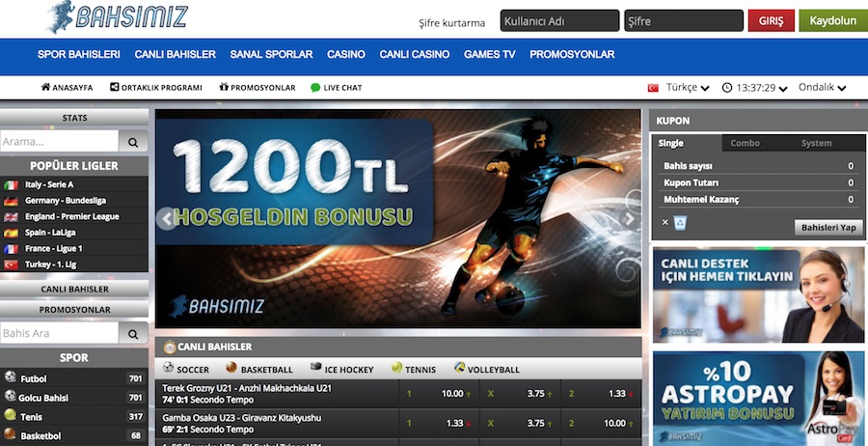Open Canlı Bahisler in main navigation
The image size is (868, 446).
(175, 54)
